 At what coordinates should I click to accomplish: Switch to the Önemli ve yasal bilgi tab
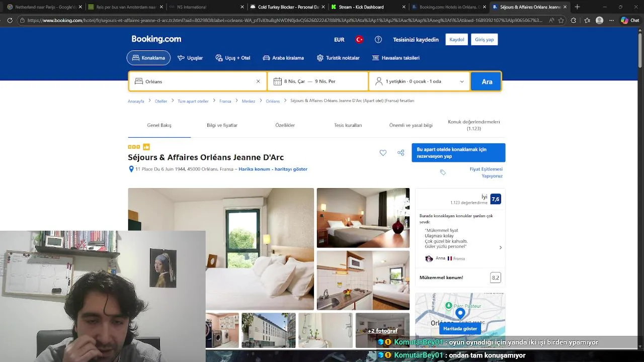point(411,125)
